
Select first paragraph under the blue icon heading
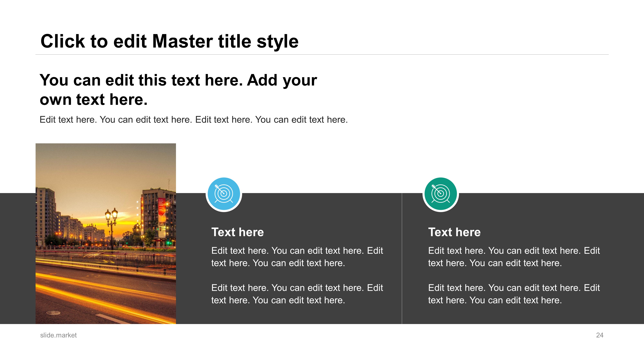[x=297, y=257]
